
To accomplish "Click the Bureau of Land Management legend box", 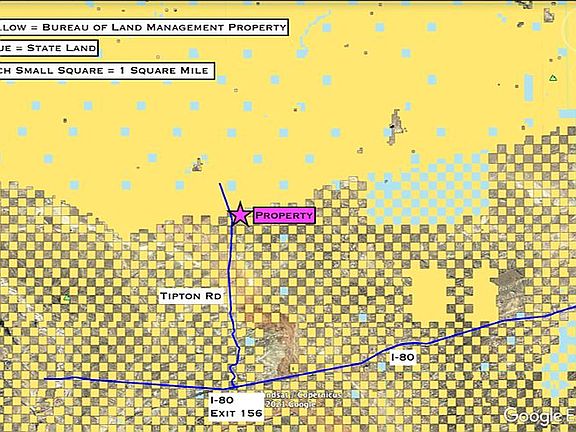I will point(144,27).
